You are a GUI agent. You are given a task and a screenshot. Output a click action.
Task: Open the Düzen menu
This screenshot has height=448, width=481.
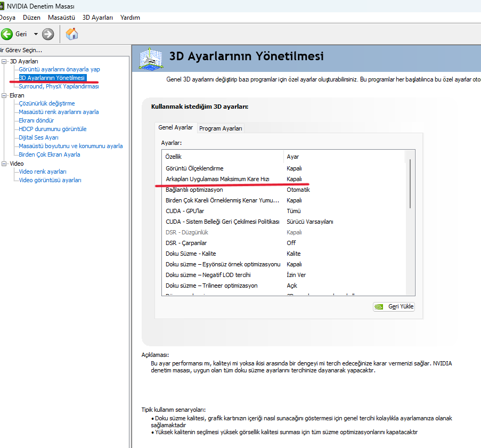[31, 18]
